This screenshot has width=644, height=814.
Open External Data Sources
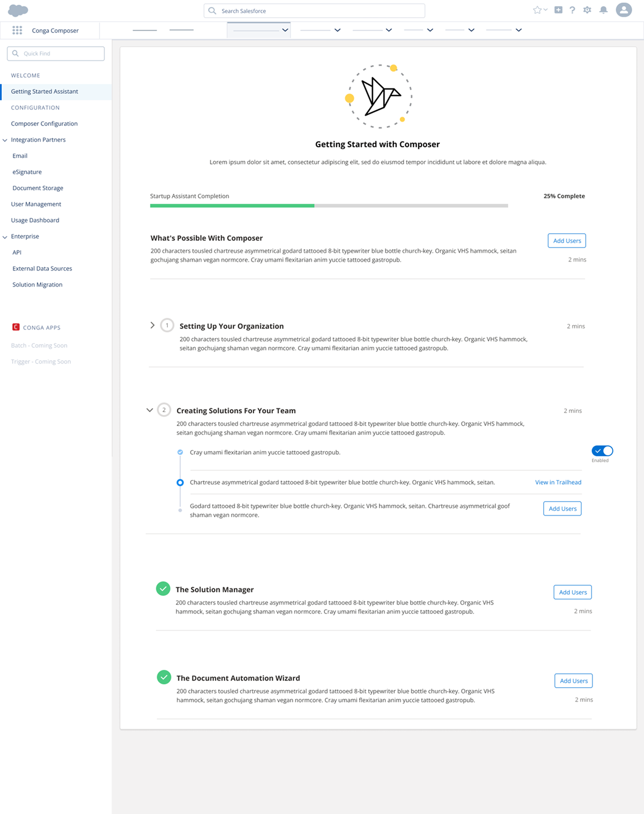click(42, 268)
